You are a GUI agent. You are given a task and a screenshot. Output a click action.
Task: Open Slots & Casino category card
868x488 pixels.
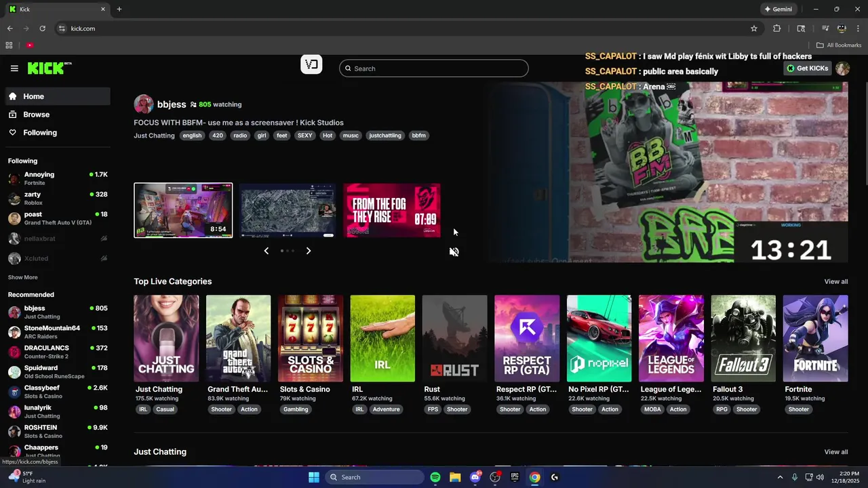pyautogui.click(x=311, y=338)
